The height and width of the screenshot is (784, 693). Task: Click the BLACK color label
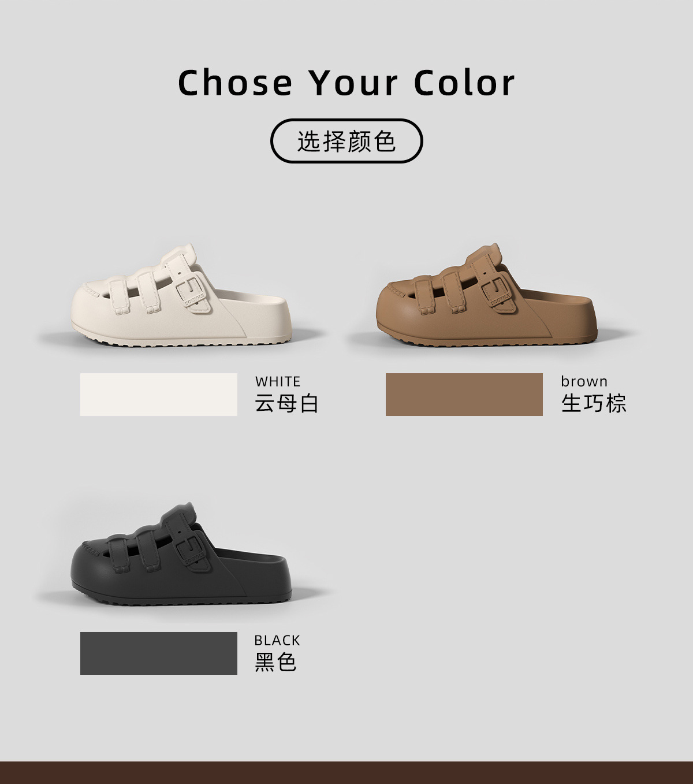tap(277, 641)
